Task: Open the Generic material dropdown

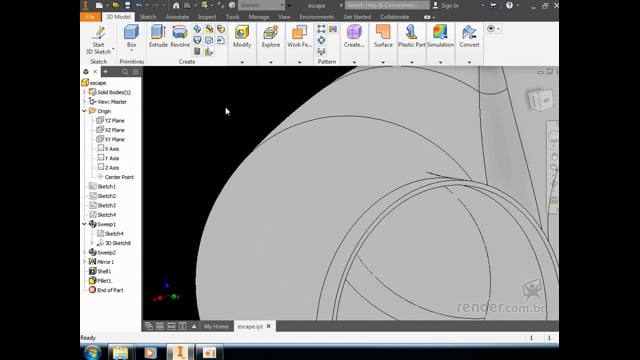Action: tap(261, 5)
